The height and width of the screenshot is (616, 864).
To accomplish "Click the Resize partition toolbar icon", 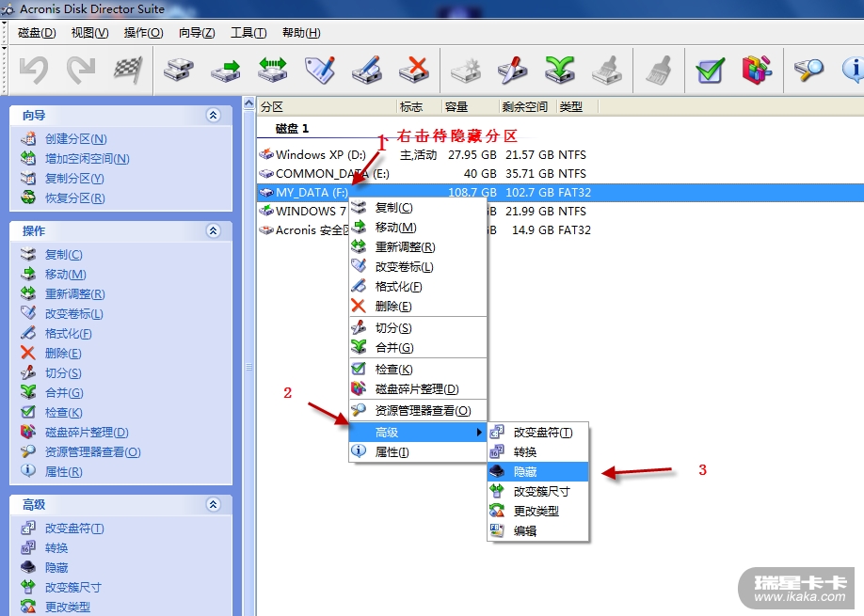I will [273, 71].
